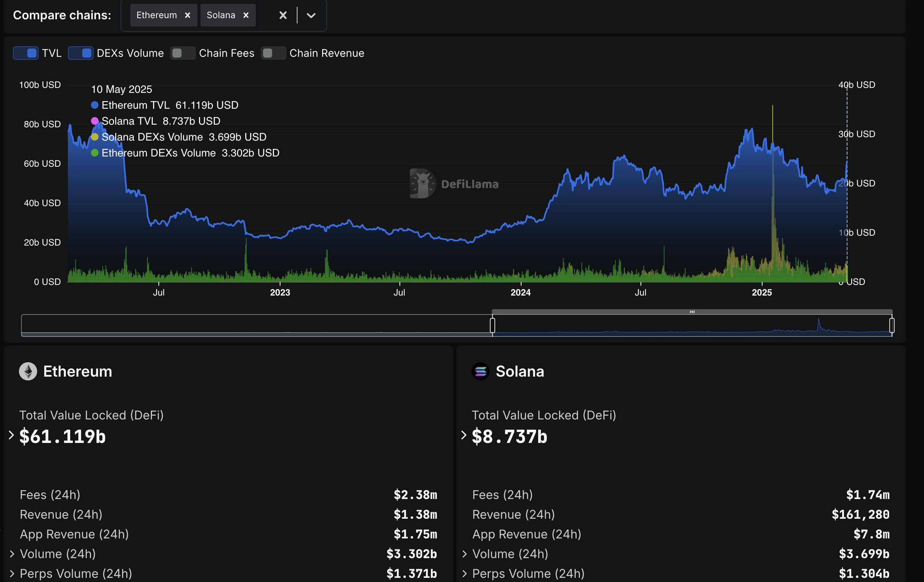Expand Ethereum Total Value Locked breakdown
The width and height of the screenshot is (924, 582).
click(11, 435)
